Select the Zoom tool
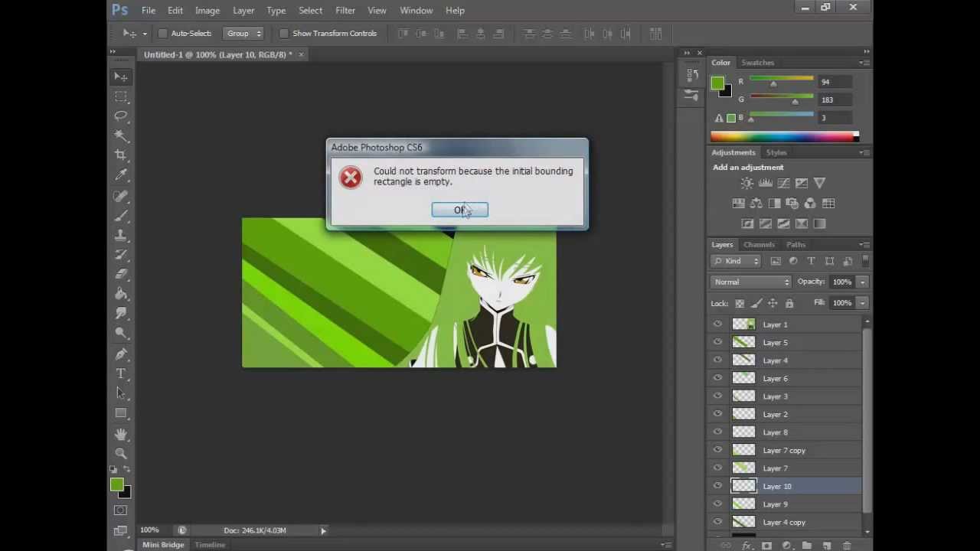 (121, 453)
